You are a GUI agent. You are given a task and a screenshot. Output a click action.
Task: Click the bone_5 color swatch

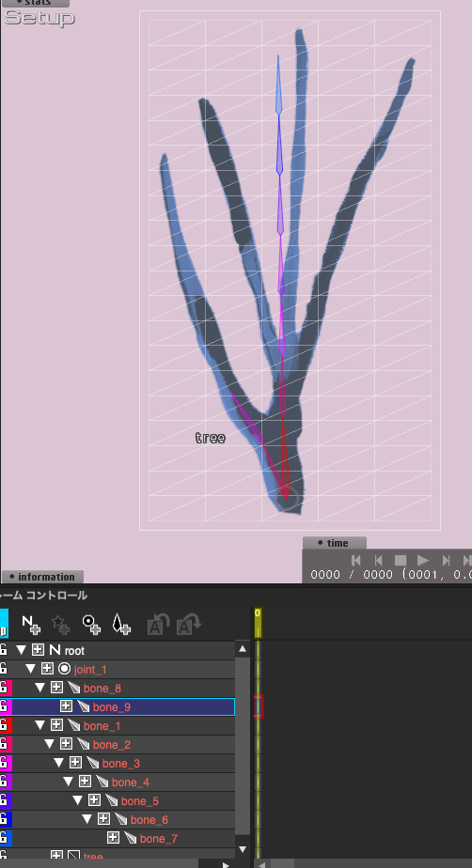5,800
